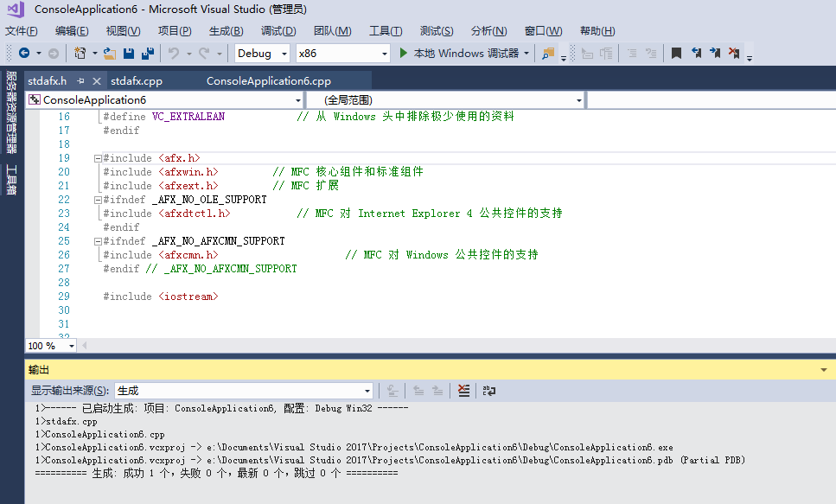836x504 pixels.
Task: Open the 视图(V) menu
Action: point(123,31)
